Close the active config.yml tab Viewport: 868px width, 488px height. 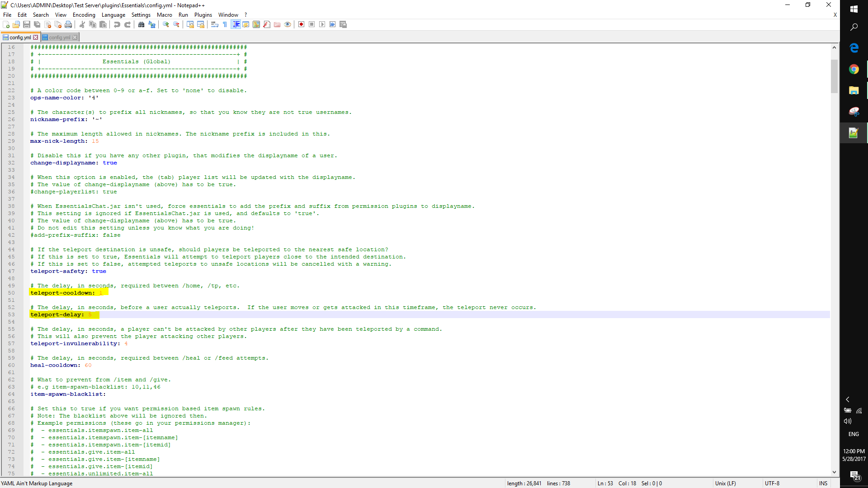coord(36,38)
